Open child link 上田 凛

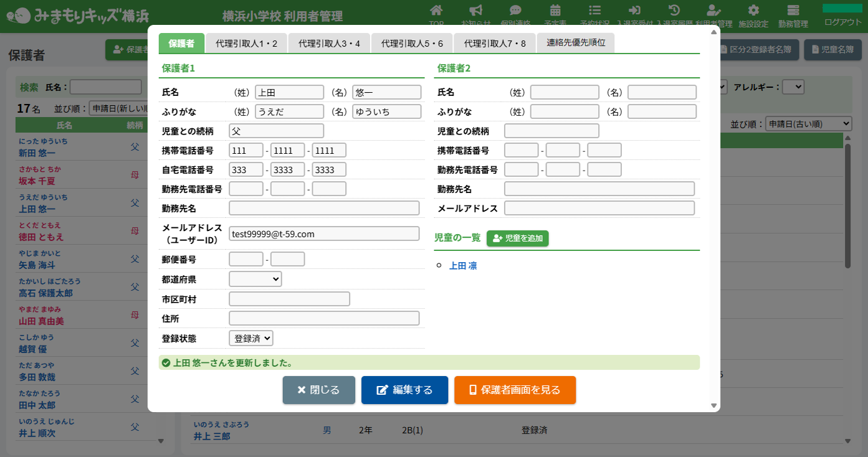tap(463, 266)
